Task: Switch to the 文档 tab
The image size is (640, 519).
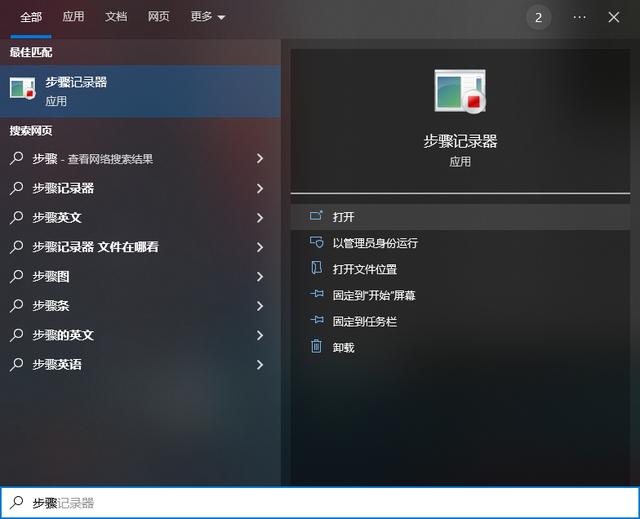Action: coord(116,17)
